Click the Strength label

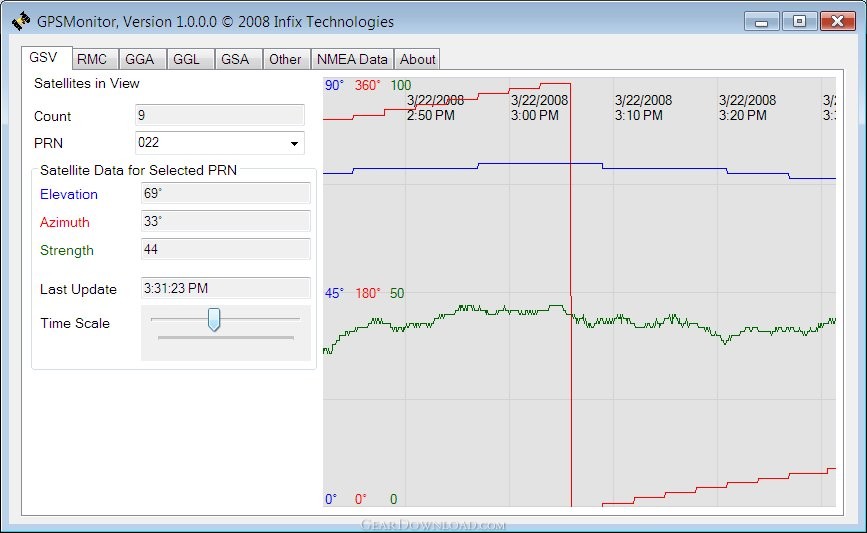(67, 250)
